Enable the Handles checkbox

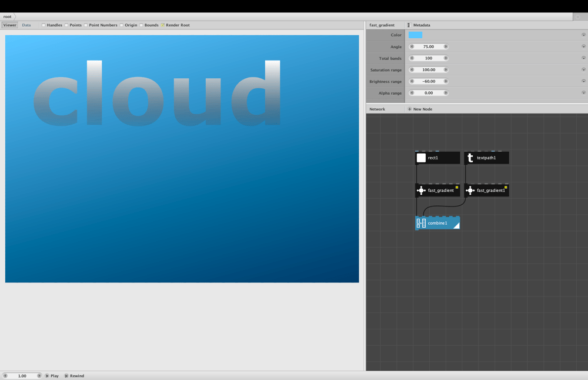coord(44,25)
